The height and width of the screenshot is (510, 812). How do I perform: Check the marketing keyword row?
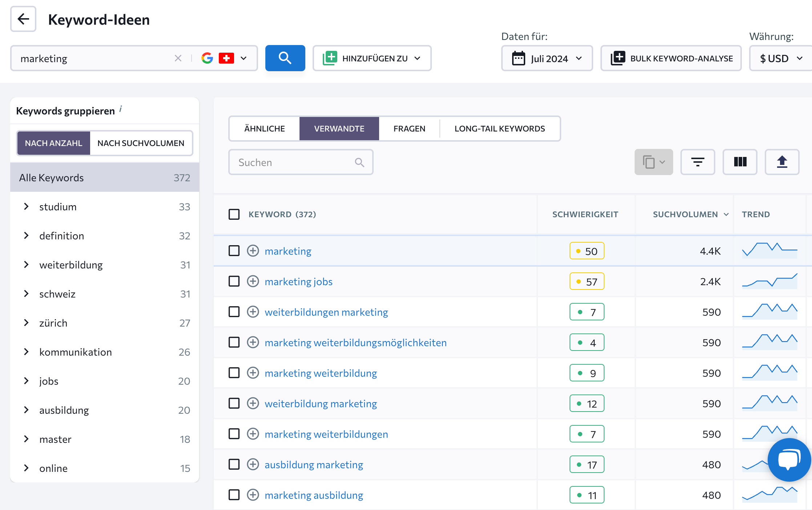tap(234, 251)
